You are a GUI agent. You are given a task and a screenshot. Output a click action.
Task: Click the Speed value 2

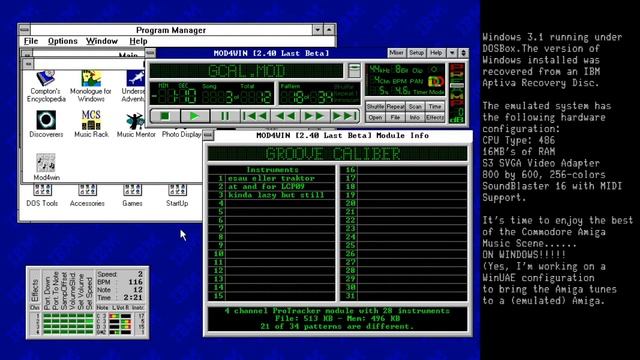140,274
